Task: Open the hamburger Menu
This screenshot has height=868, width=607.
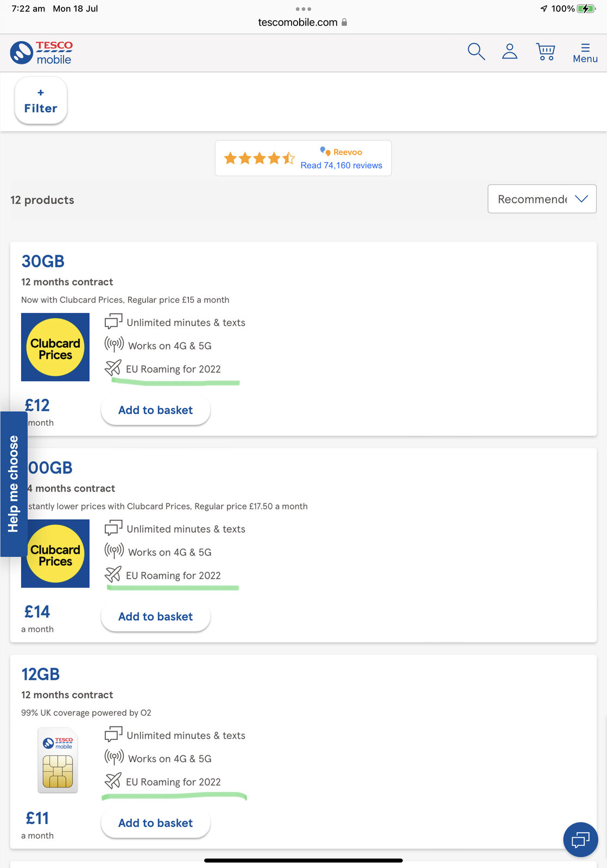Action: tap(585, 53)
